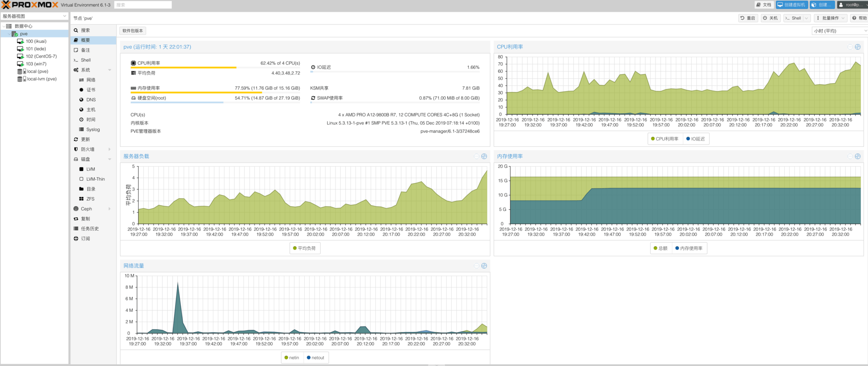The height and width of the screenshot is (366, 868).
Task: Toggle 内存使用率 series in memory chart legend
Action: pyautogui.click(x=689, y=249)
